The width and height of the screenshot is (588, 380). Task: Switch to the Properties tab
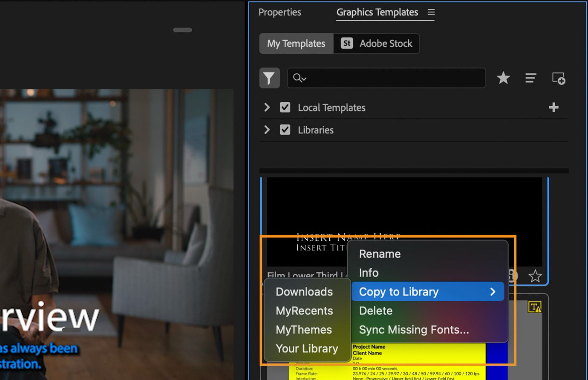click(x=280, y=12)
